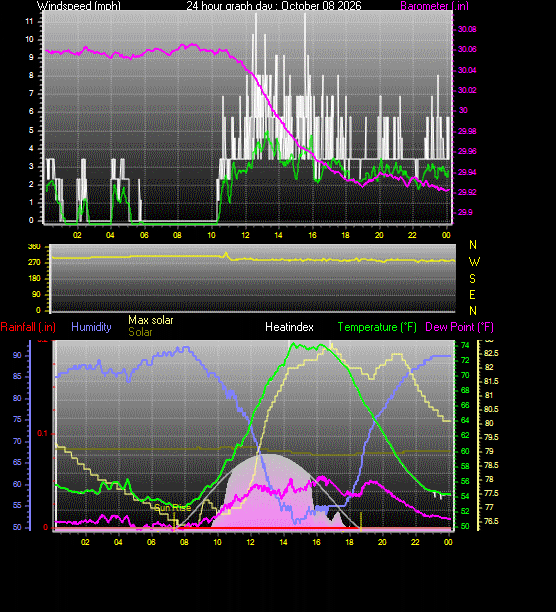Click the "74" temperature axis value
Image resolution: width=556 pixels, height=612 pixels.
pyautogui.click(x=465, y=345)
